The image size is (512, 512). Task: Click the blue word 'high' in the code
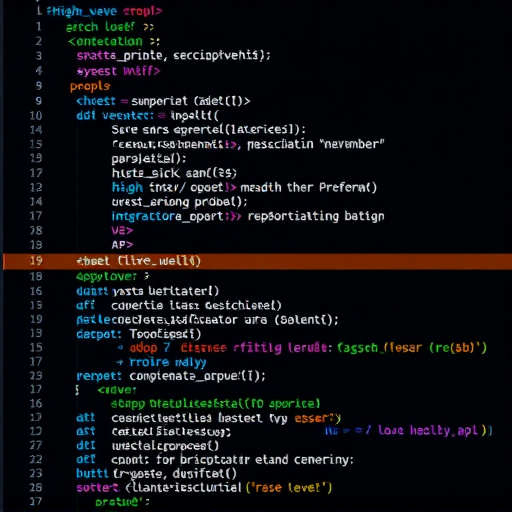127,188
